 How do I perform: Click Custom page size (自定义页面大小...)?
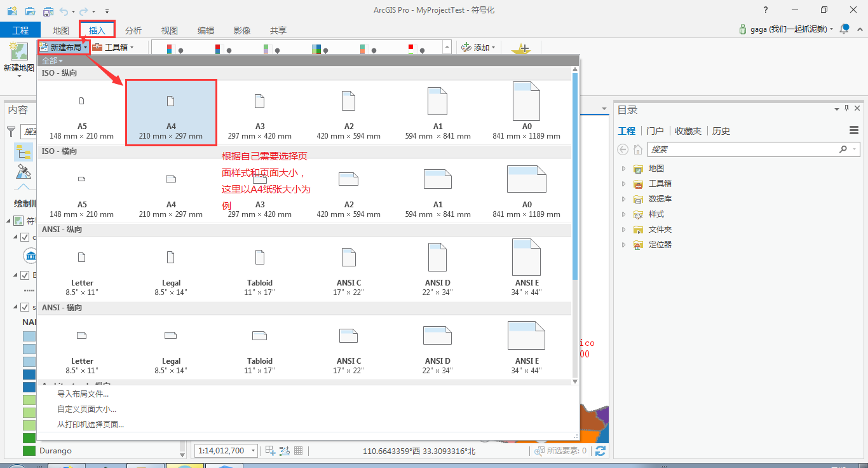coord(87,409)
